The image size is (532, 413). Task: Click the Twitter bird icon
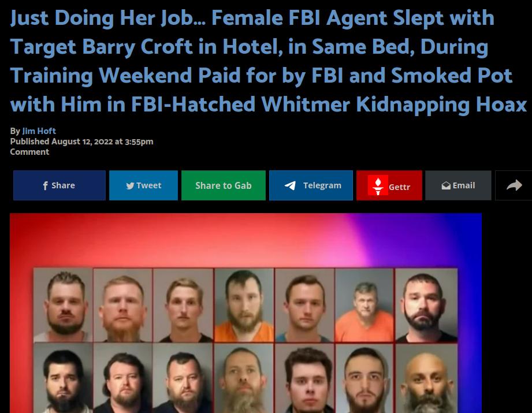tap(130, 185)
